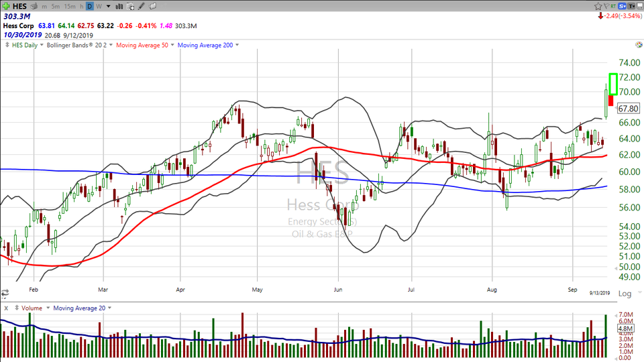
Task: Click the swap arrows icon above volume
Action: (5, 293)
